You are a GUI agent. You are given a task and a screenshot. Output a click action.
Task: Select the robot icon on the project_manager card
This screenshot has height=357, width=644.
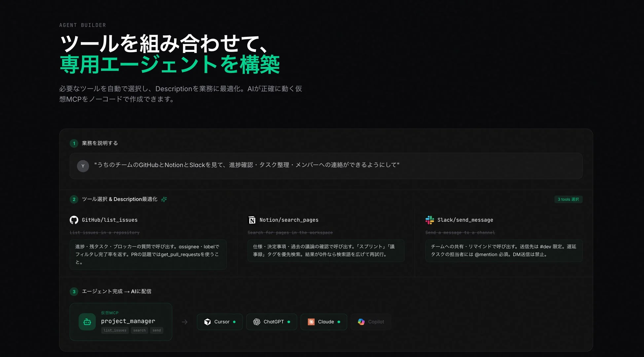coord(87,321)
